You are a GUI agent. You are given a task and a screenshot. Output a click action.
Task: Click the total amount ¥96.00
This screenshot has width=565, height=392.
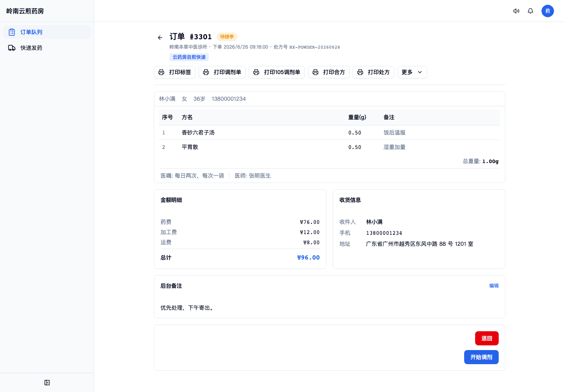pos(308,258)
